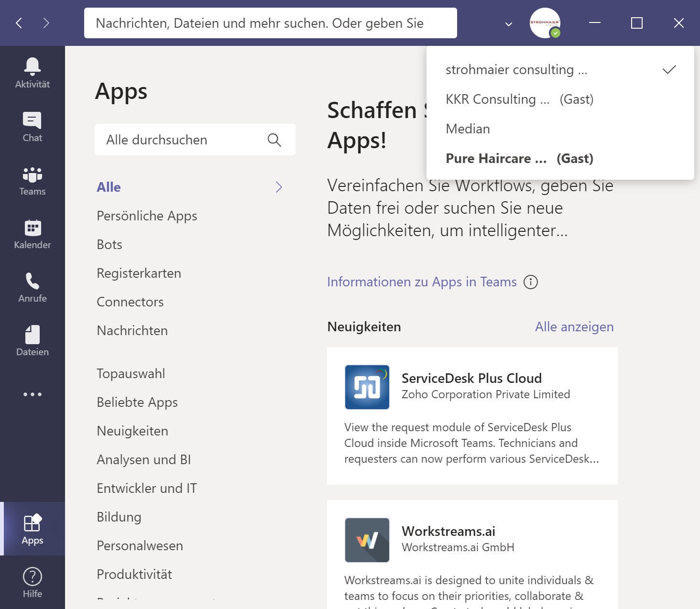The image size is (700, 609).
Task: Open the Bildung category
Action: [119, 517]
